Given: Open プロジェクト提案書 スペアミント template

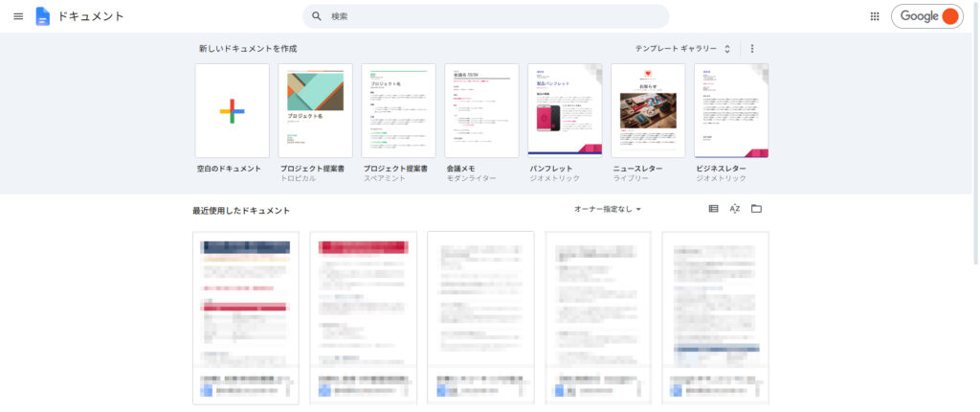Looking at the screenshot, I should (x=398, y=111).
